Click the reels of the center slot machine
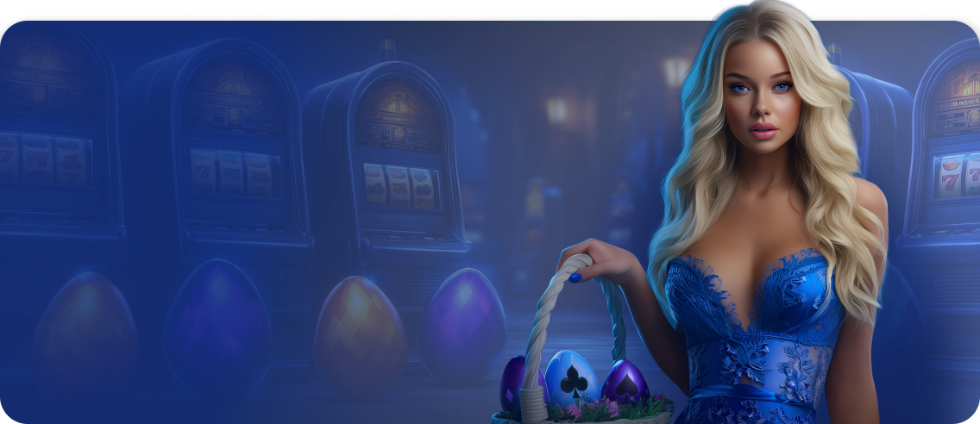Viewport: 980px width, 424px height. (399, 185)
